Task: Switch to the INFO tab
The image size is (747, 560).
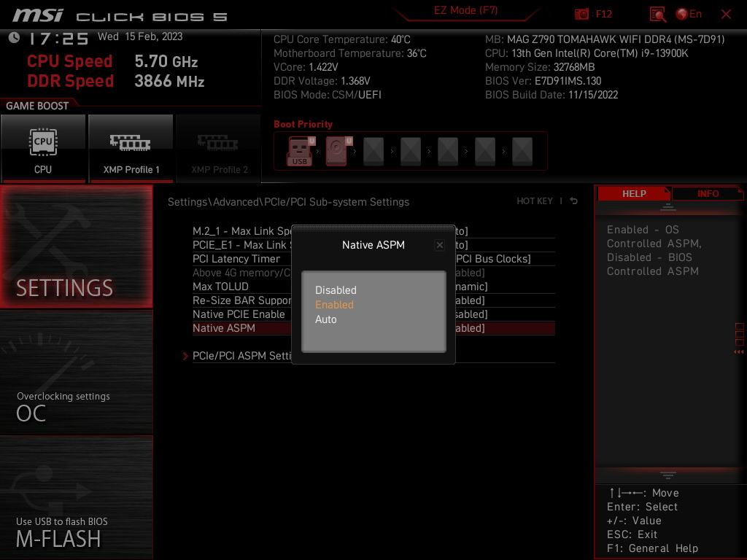Action: [708, 194]
